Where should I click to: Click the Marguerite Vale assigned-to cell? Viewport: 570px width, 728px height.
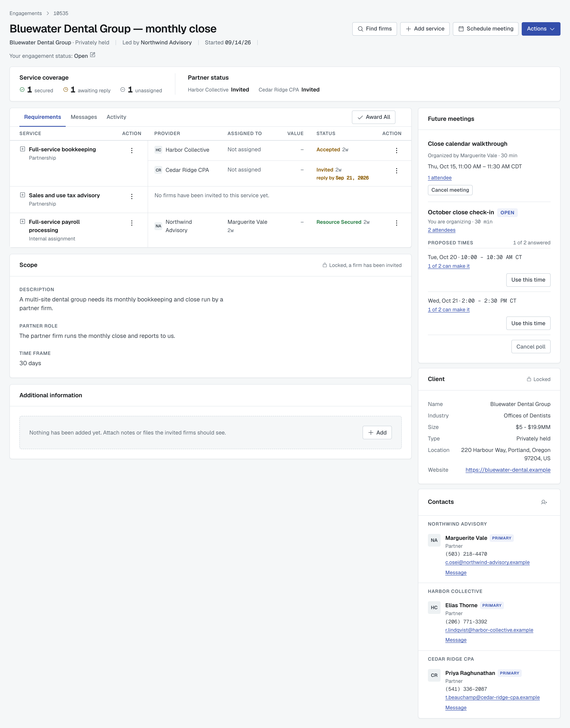247,226
